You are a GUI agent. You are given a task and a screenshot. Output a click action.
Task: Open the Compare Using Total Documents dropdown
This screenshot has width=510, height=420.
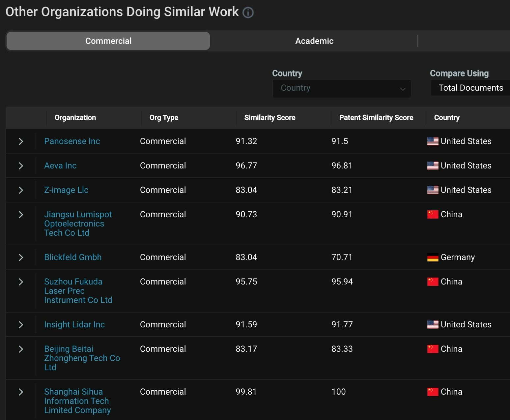pyautogui.click(x=470, y=88)
